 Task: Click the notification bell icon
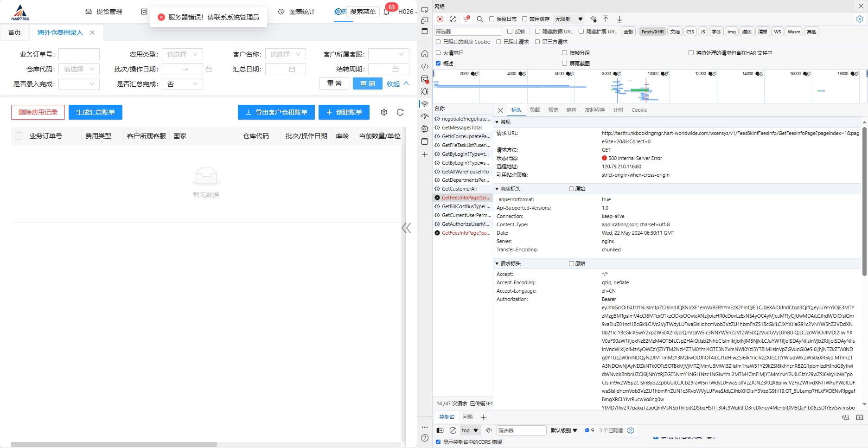pyautogui.click(x=386, y=12)
